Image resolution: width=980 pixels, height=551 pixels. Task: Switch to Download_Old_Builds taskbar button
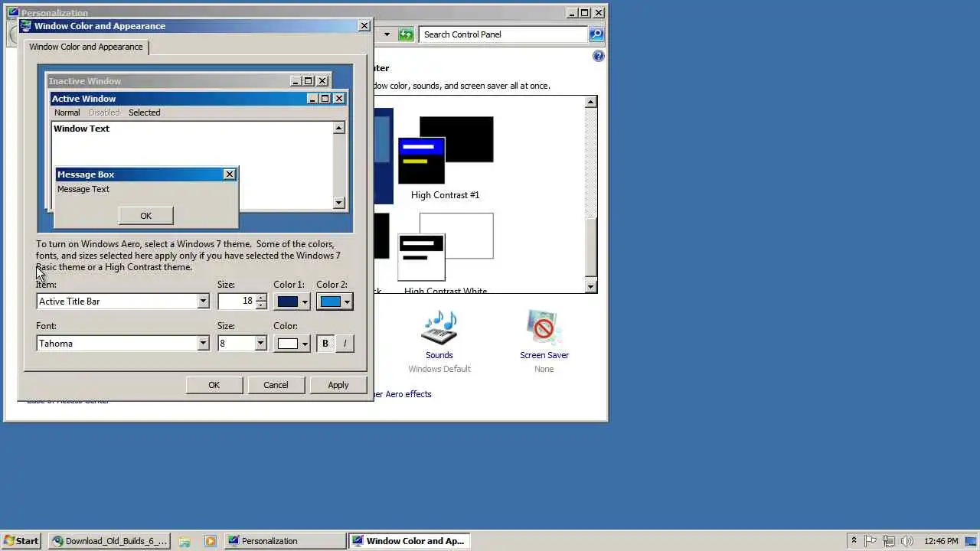tap(109, 540)
